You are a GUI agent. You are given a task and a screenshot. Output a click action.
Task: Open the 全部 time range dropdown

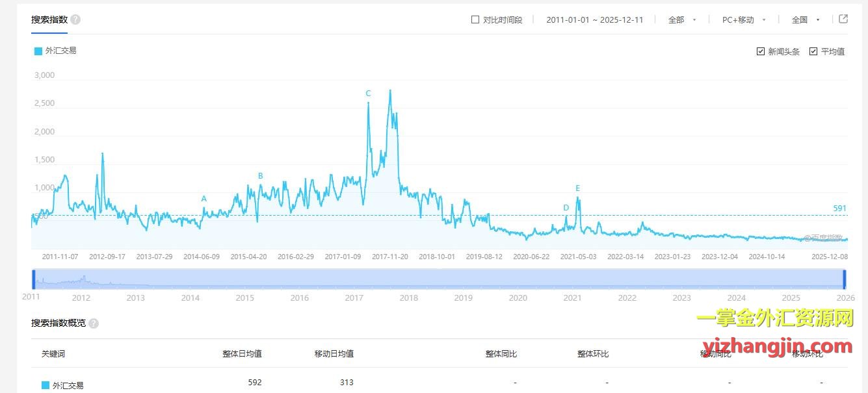681,19
